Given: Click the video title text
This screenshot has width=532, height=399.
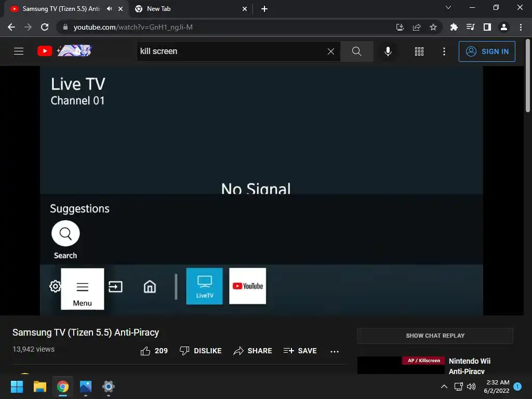Looking at the screenshot, I should tap(86, 332).
